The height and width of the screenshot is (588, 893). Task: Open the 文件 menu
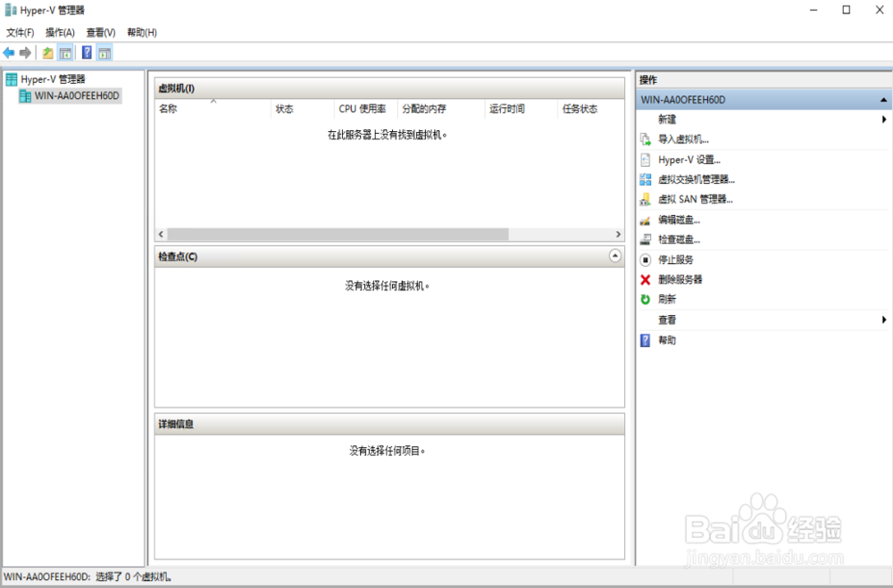click(18, 31)
